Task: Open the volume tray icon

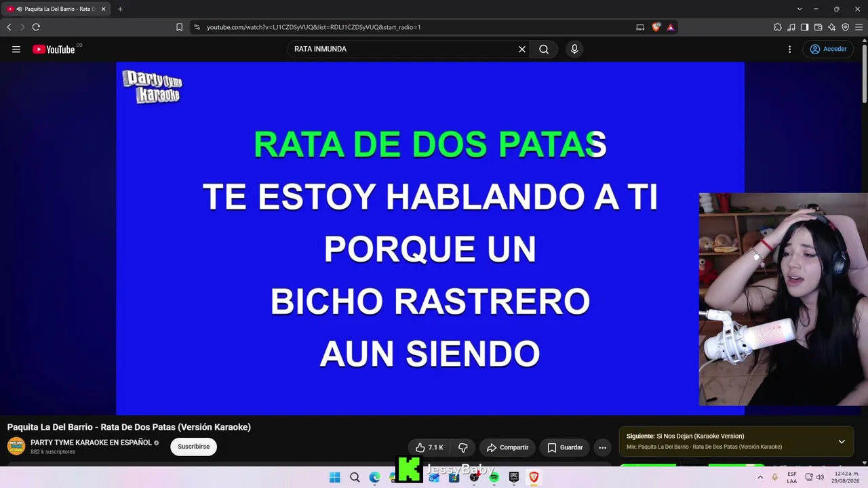Action: tap(820, 477)
